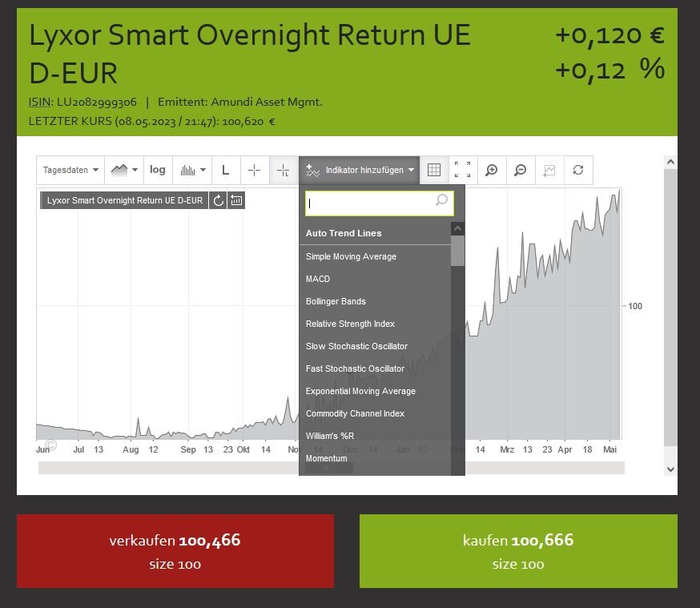Click the Lyxor Smart Overnight Return series label
The height and width of the screenshot is (608, 700).
pos(125,200)
